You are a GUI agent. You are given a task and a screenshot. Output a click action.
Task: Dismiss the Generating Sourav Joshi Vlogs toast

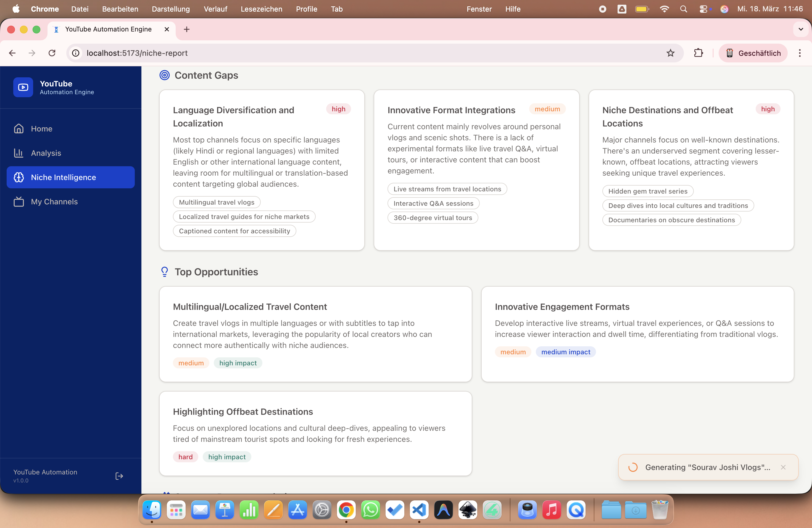[783, 467]
